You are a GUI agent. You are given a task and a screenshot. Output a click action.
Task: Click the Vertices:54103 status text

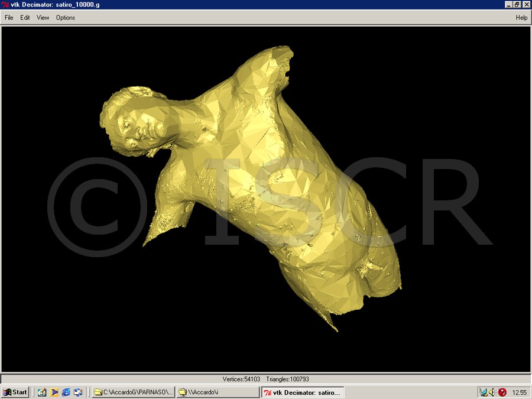241,379
